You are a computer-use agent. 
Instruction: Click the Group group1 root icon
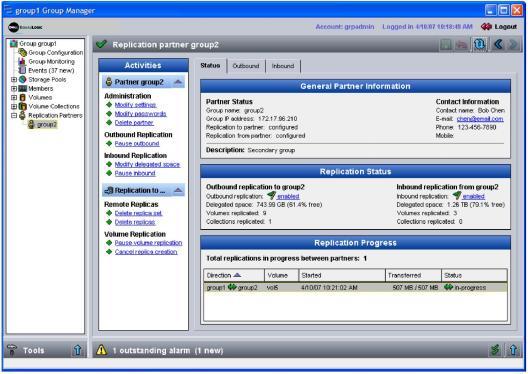coord(13,43)
